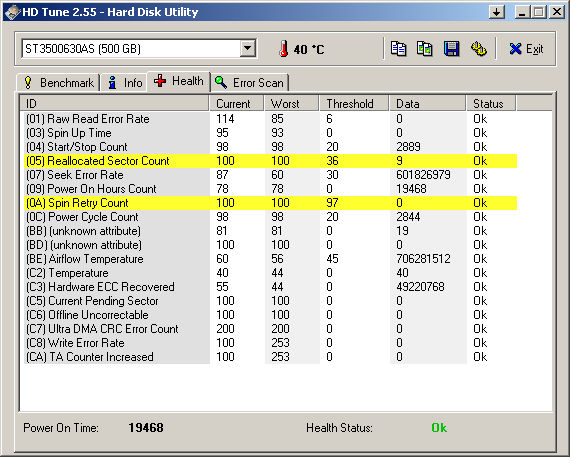This screenshot has height=457, width=570.
Task: Minimize the HD Tune window
Action: [x=522, y=12]
